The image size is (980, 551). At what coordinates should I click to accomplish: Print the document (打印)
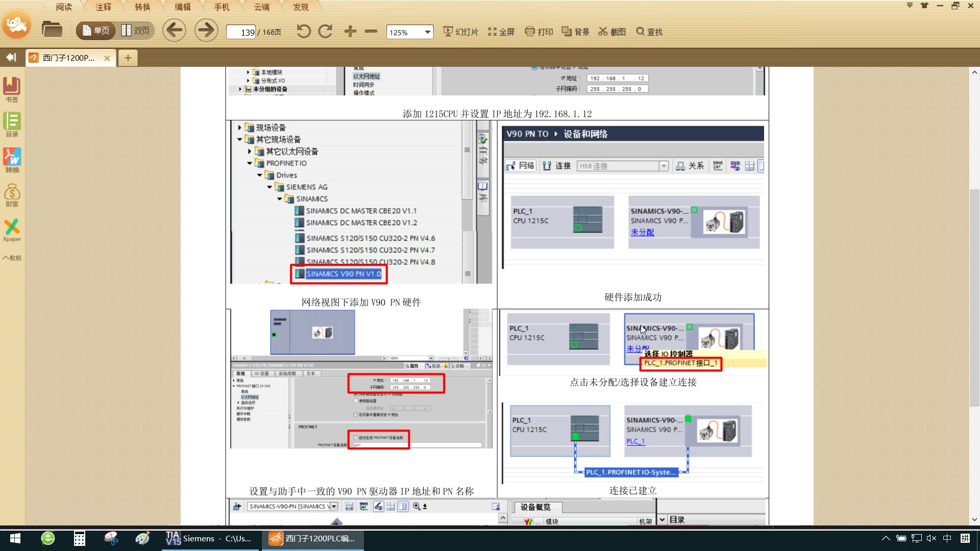coord(539,32)
